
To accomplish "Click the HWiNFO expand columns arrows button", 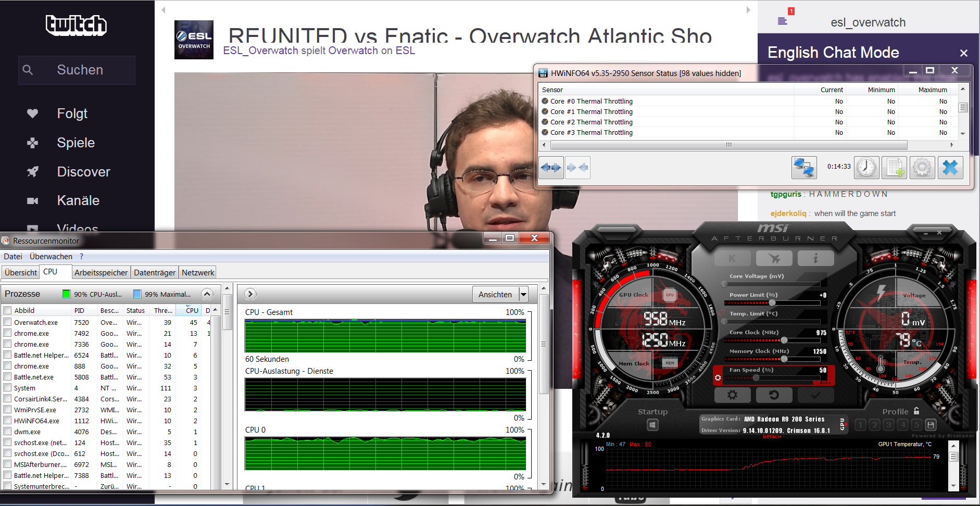I will click(551, 168).
